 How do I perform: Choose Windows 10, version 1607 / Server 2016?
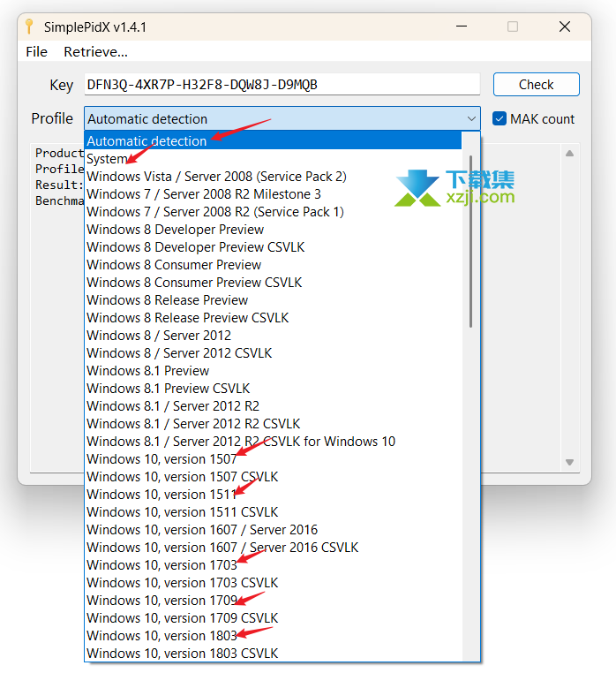coord(274,529)
